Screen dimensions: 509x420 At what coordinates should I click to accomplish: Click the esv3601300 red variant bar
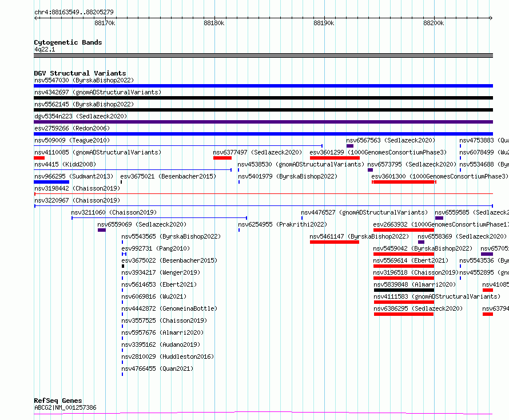pyautogui.click(x=404, y=182)
